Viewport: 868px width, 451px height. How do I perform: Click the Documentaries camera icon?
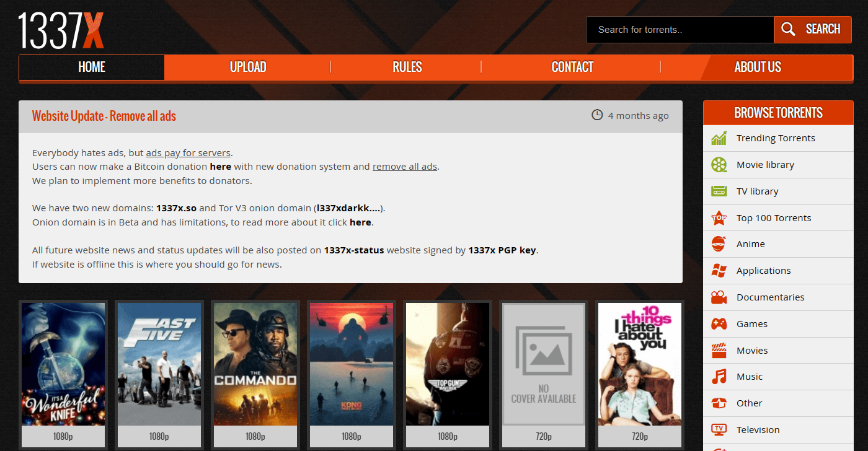(719, 297)
